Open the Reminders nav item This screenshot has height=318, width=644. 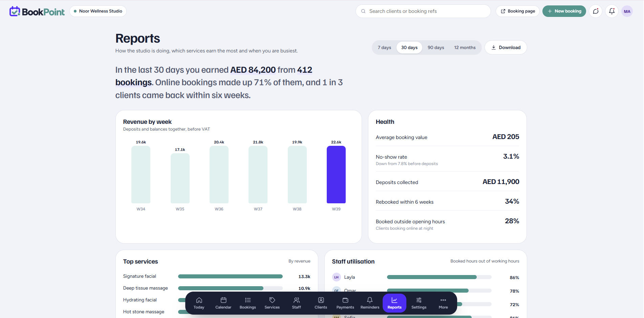coord(370,303)
